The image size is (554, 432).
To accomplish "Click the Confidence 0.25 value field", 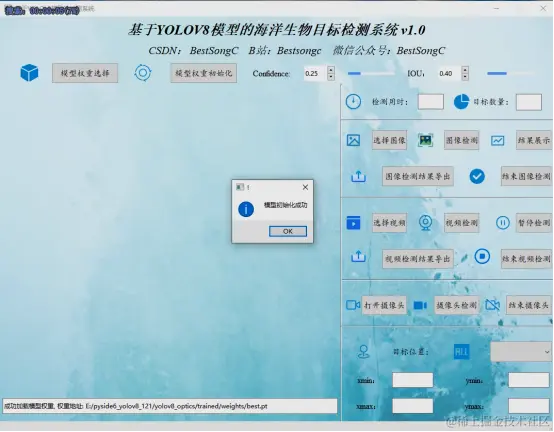I will click(316, 73).
